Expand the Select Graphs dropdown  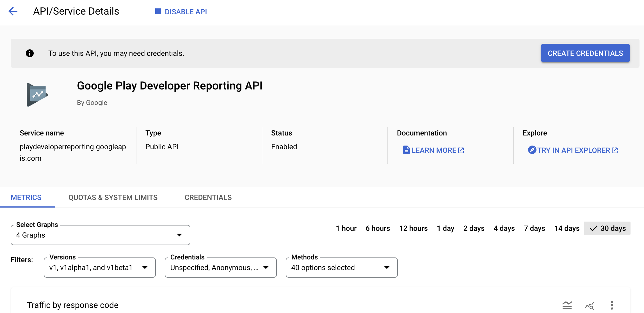100,235
